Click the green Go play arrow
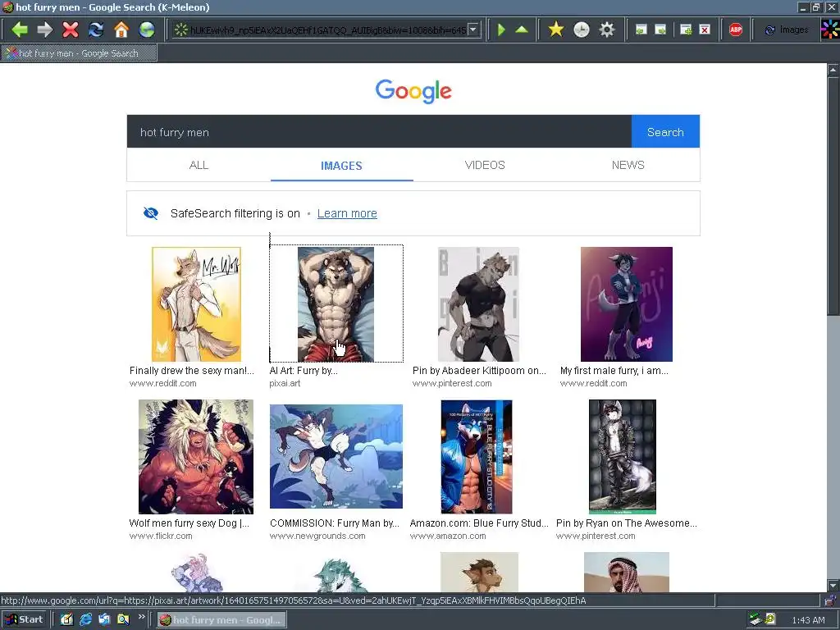This screenshot has height=630, width=840. (501, 30)
